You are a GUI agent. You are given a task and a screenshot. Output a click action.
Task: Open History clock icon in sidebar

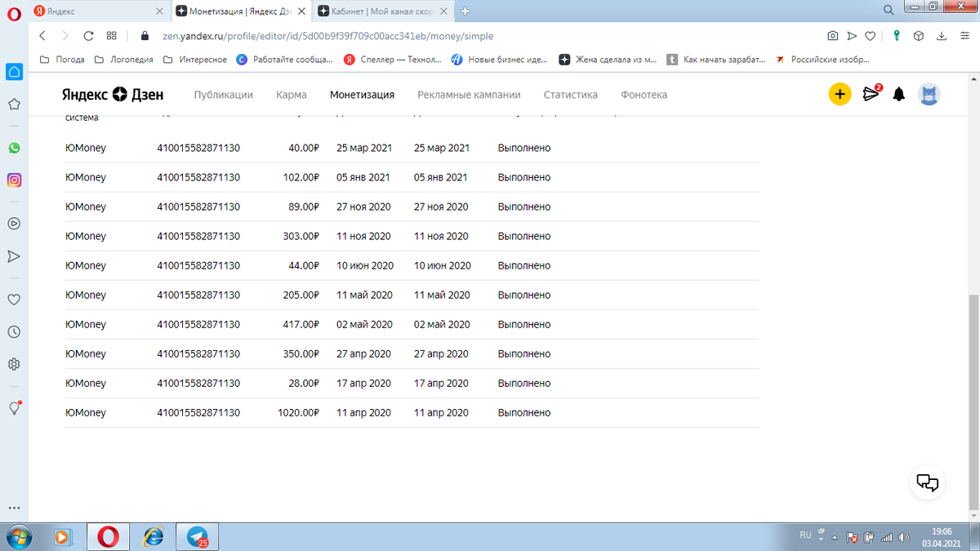click(x=14, y=331)
